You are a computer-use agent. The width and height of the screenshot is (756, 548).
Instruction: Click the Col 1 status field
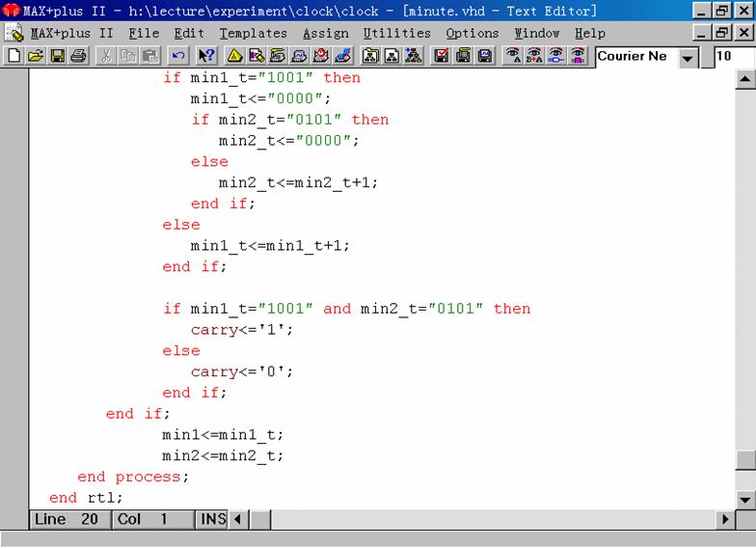point(153,519)
